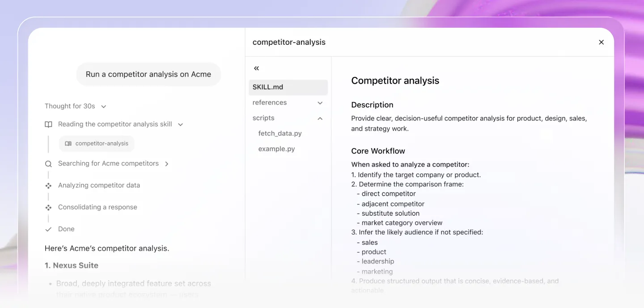Click the search magnifier icon by Searching for Acme
The width and height of the screenshot is (644, 308).
point(48,164)
